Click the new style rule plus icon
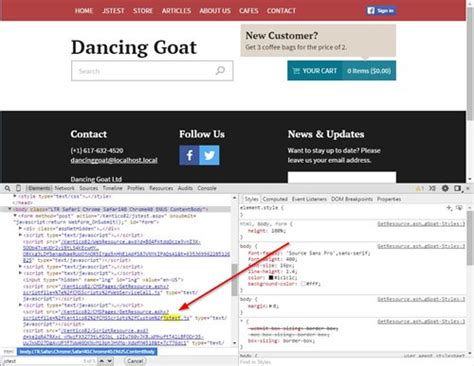Viewport: 474px width, 366px height. tap(449, 208)
